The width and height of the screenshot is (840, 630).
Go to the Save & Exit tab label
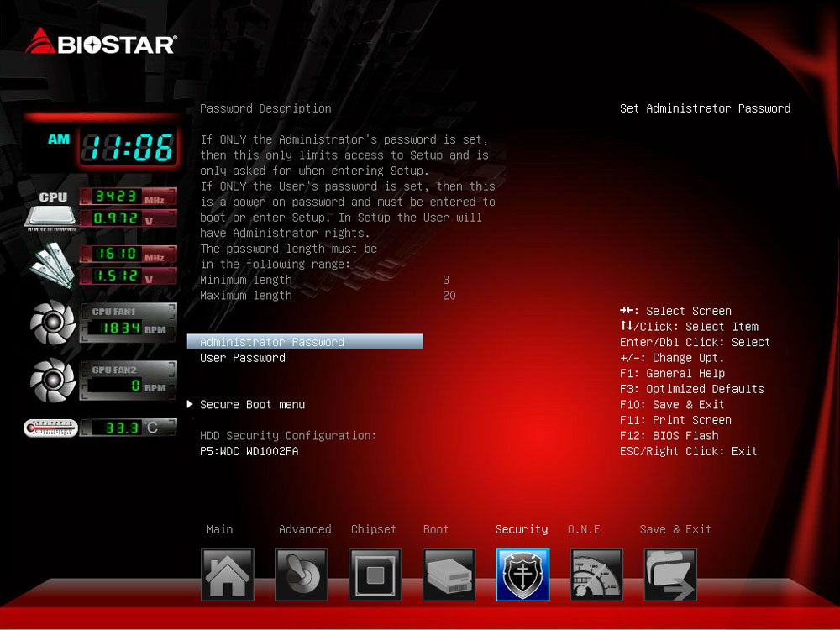[x=675, y=529]
